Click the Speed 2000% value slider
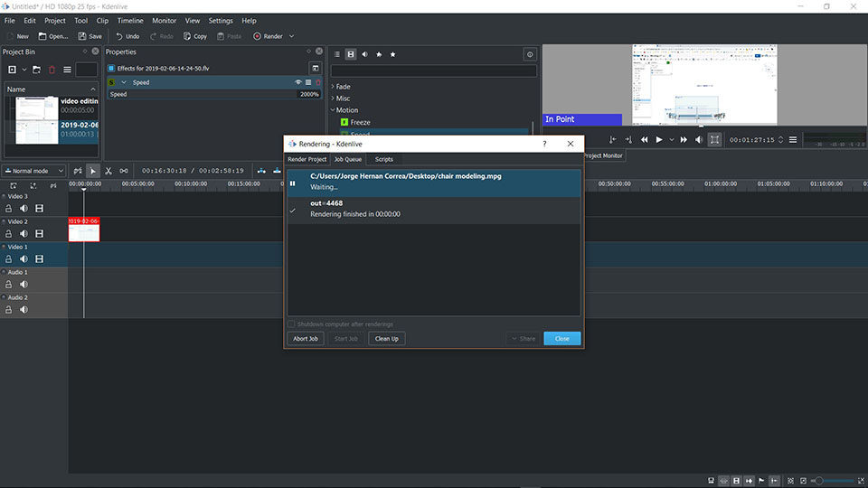Viewport: 868px width, 488px height. click(214, 94)
